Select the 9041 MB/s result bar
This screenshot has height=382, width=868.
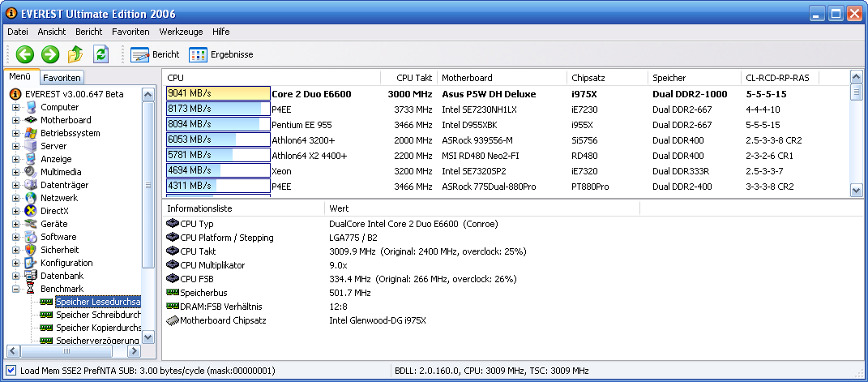tap(218, 93)
